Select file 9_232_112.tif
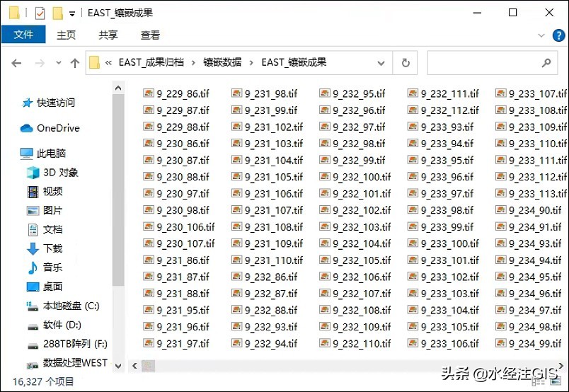This screenshot has width=569, height=392. pyautogui.click(x=444, y=110)
